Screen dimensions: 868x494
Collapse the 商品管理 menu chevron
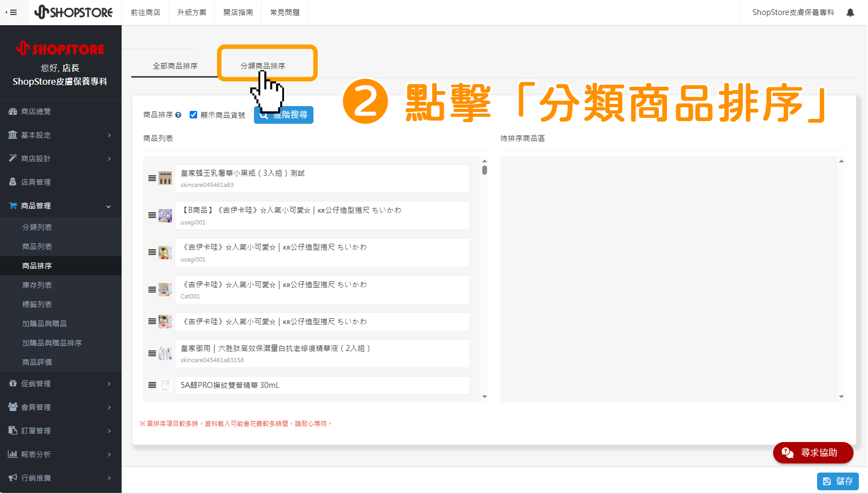(x=109, y=206)
